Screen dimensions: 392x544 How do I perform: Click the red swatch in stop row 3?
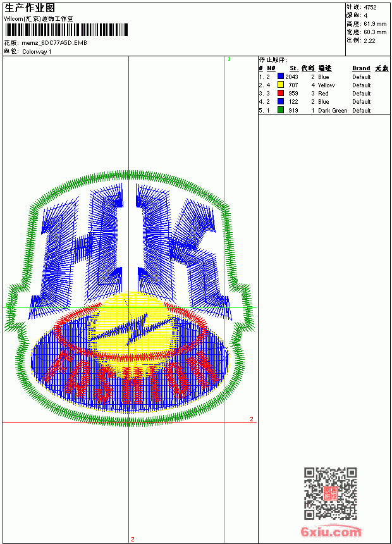(281, 93)
